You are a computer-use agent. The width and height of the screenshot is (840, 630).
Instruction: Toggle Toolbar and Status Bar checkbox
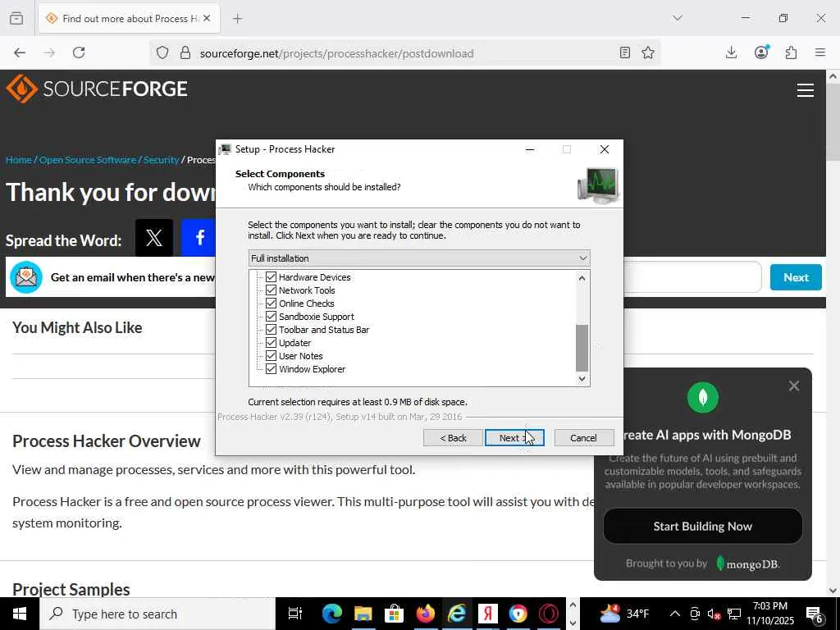[271, 330]
